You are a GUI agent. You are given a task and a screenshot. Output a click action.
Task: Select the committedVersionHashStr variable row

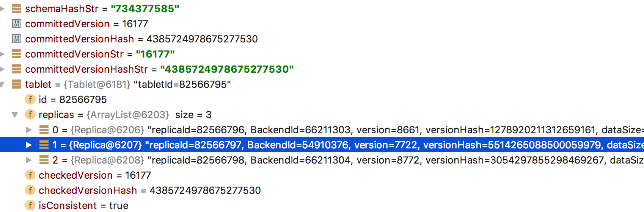pyautogui.click(x=322, y=69)
